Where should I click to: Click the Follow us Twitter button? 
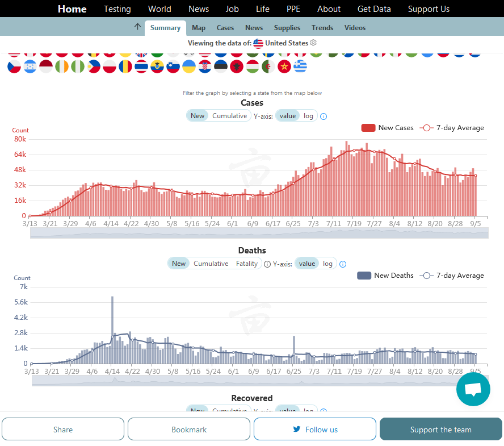coord(315,430)
